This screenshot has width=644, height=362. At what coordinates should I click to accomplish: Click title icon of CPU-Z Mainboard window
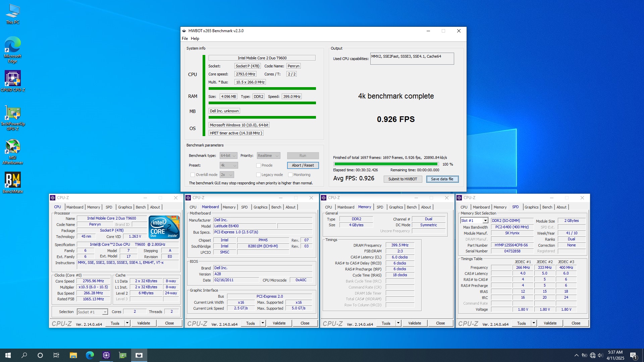[188, 198]
